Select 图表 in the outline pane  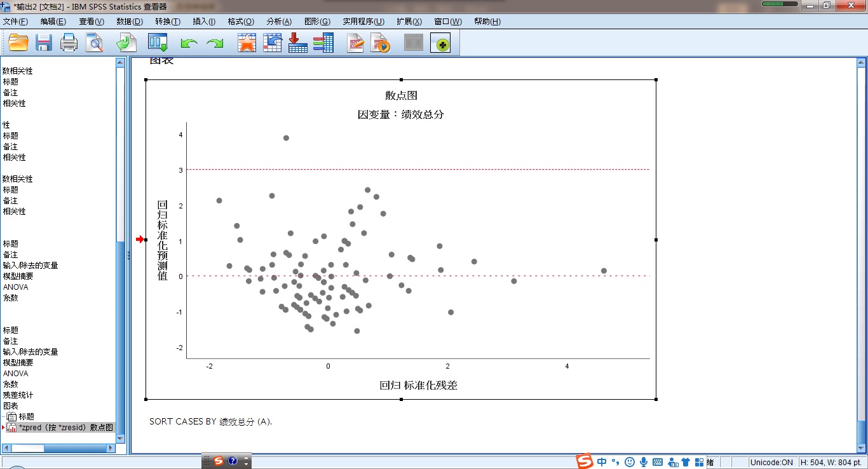tap(11, 405)
